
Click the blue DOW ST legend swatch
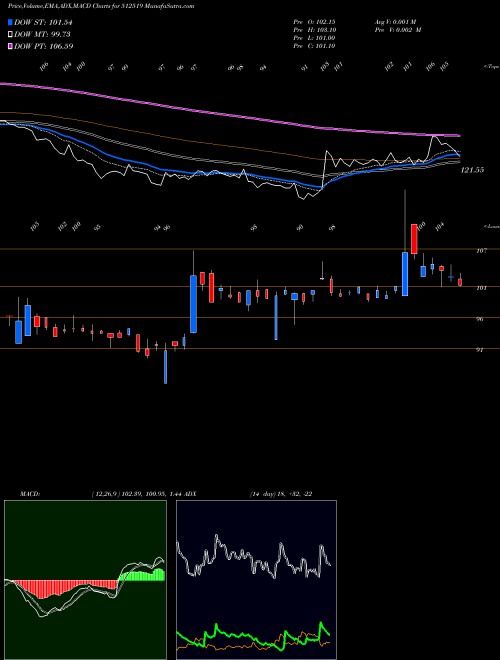(10, 22)
